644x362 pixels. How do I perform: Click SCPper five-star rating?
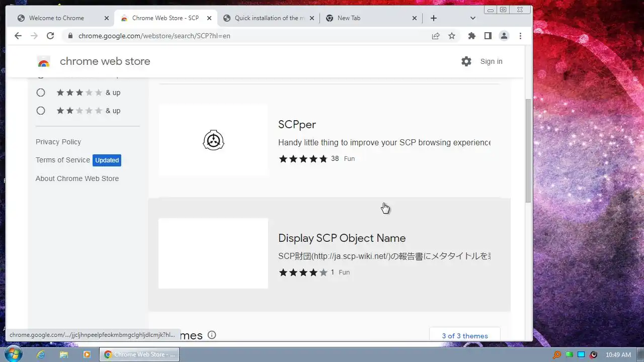click(303, 159)
